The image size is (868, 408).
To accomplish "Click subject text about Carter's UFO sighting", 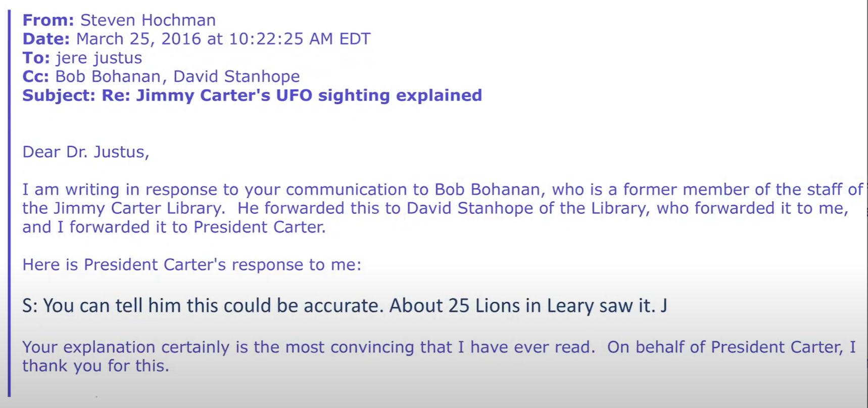I will (292, 96).
